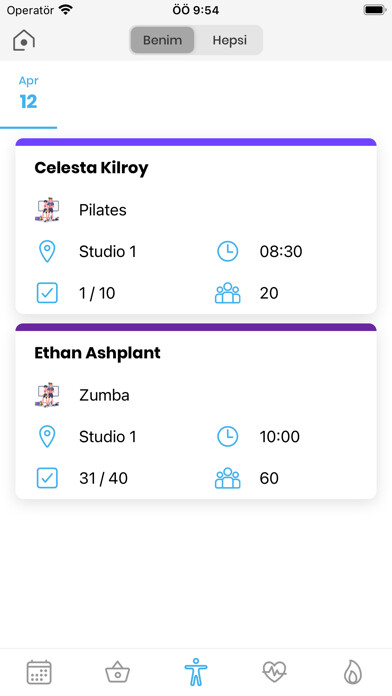Click the location pin beside Pilates Studio 1
The height and width of the screenshot is (696, 392).
click(x=47, y=251)
